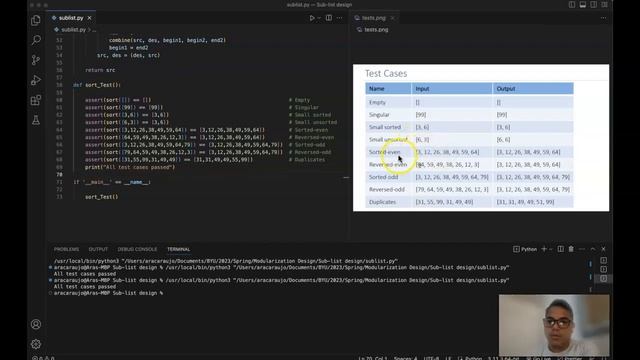Click the Duplicates row name in test image

coord(382,202)
